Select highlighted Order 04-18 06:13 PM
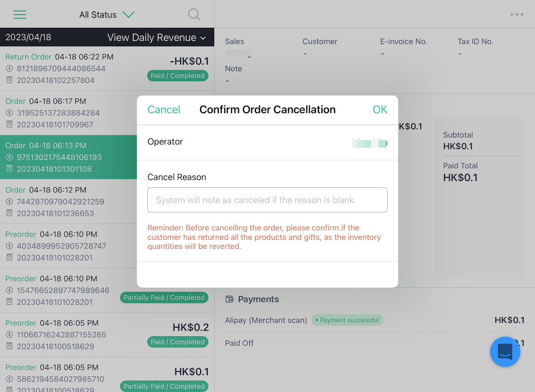This screenshot has width=535, height=392. tap(68, 157)
